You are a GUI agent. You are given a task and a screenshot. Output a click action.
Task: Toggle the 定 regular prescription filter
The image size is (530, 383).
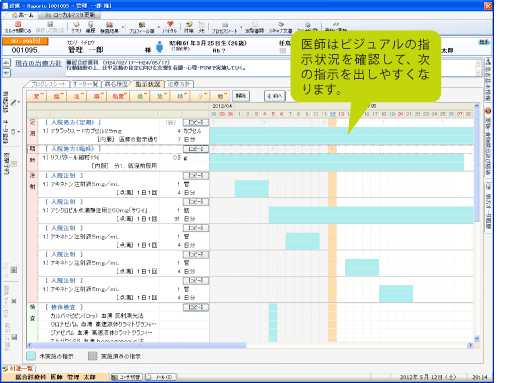[36, 96]
